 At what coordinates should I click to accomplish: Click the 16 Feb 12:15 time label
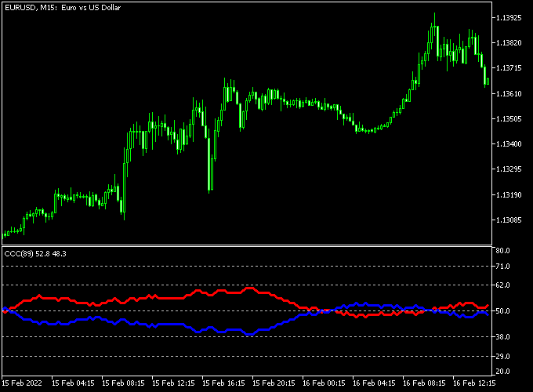(474, 383)
